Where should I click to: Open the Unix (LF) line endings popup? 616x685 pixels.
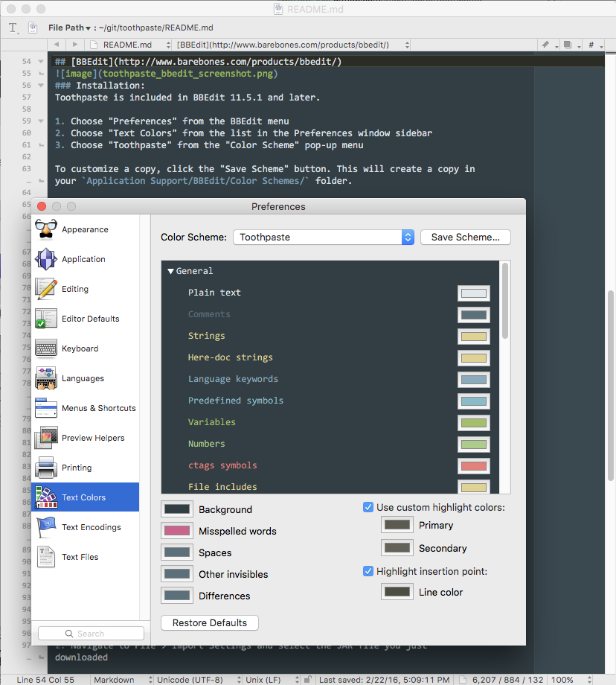[x=272, y=680]
